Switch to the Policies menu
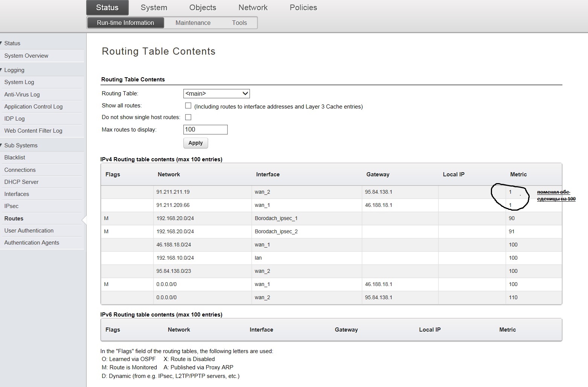This screenshot has height=387, width=588. pos(303,8)
